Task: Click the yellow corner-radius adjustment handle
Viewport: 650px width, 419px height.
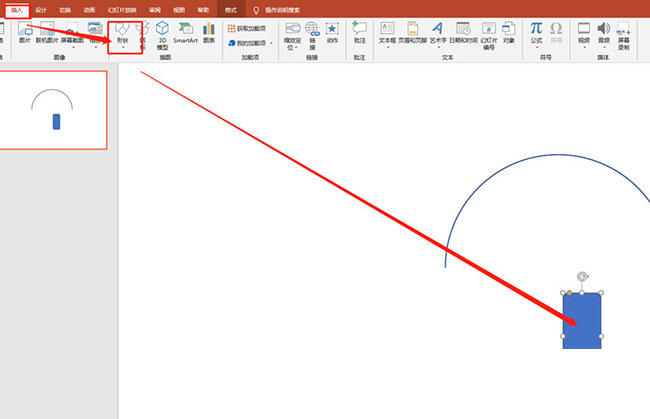Action: click(570, 293)
